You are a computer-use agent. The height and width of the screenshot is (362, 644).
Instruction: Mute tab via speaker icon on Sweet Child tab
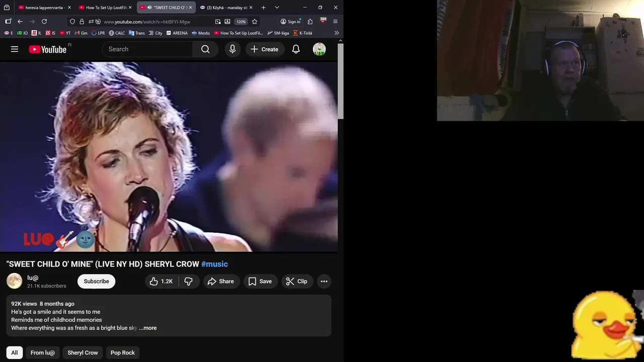click(149, 8)
